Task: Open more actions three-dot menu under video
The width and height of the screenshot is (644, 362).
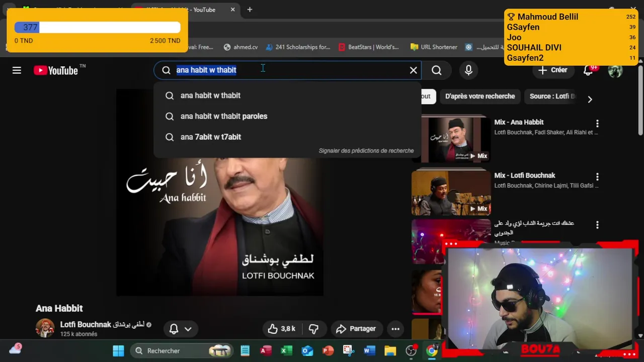Action: (395, 329)
